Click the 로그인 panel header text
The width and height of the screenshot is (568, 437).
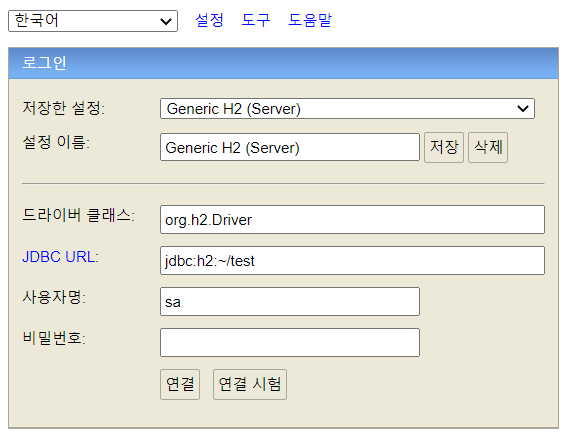click(44, 63)
